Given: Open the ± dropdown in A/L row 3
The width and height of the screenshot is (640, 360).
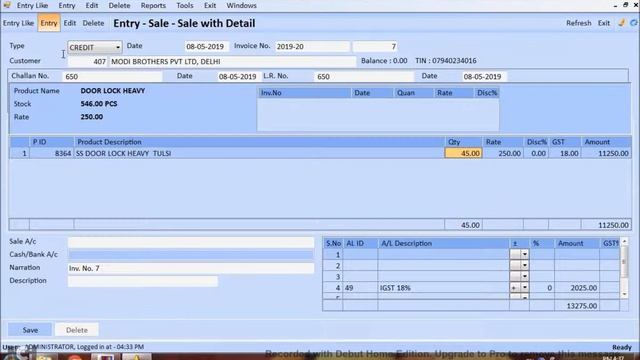Looking at the screenshot, I should [x=524, y=276].
